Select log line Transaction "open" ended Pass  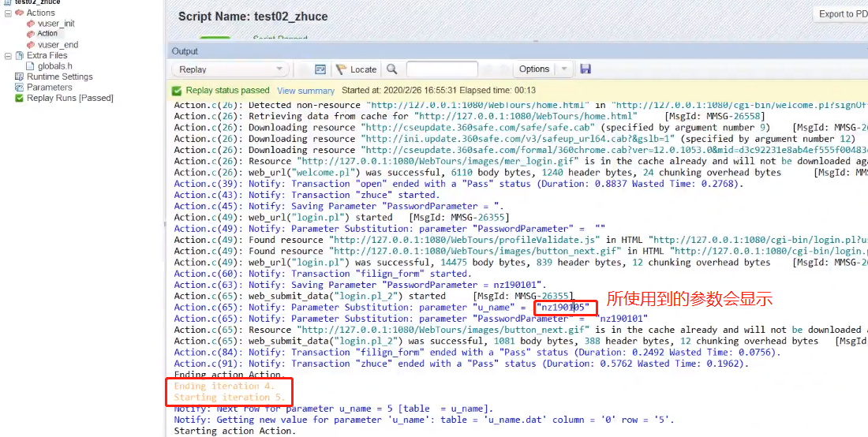(x=459, y=184)
